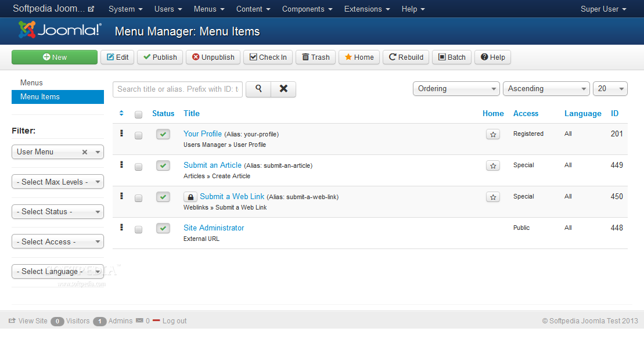The width and height of the screenshot is (644, 346).
Task: Clear the search with the X button
Action: click(283, 89)
